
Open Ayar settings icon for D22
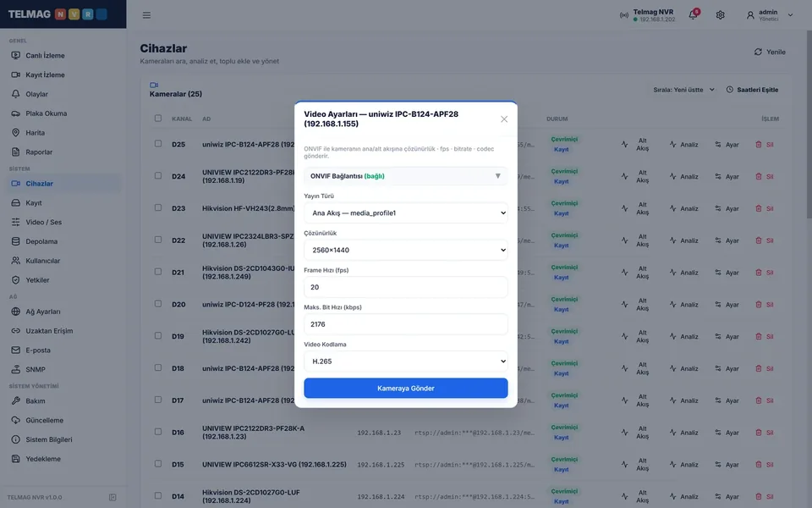pyautogui.click(x=718, y=240)
